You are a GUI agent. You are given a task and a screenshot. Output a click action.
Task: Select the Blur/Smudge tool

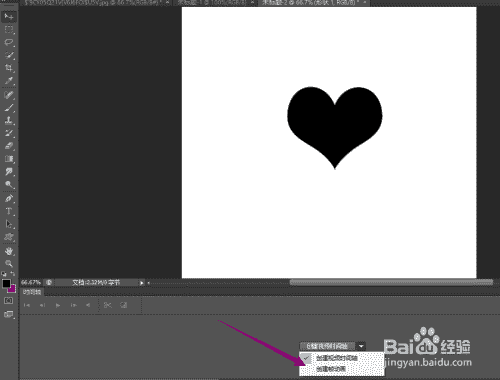click(9, 172)
